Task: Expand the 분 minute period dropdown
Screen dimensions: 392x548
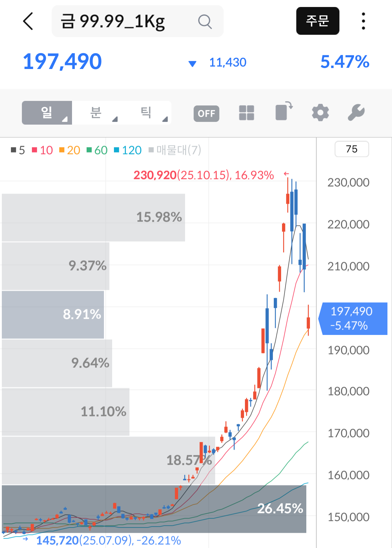Action: tap(96, 113)
